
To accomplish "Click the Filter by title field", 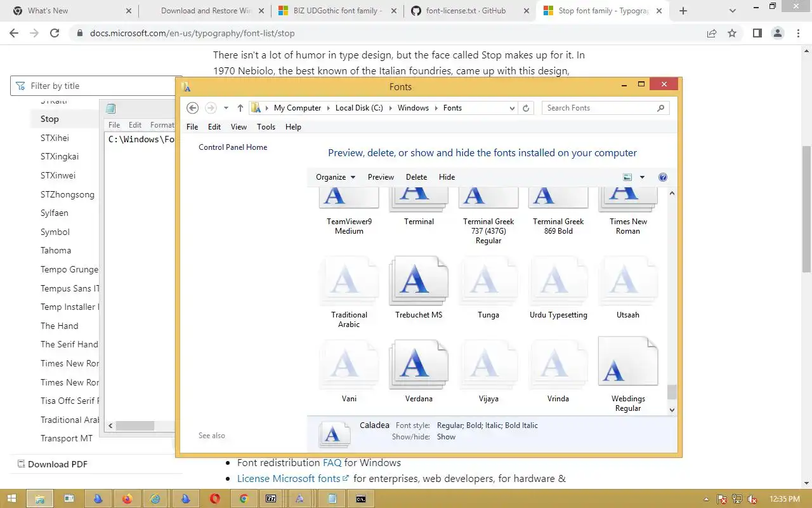I will tap(95, 86).
